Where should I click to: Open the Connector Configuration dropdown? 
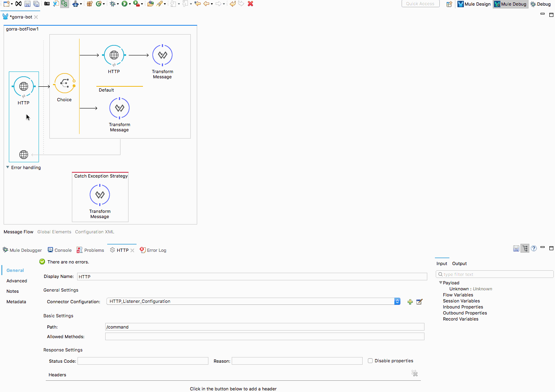point(397,302)
